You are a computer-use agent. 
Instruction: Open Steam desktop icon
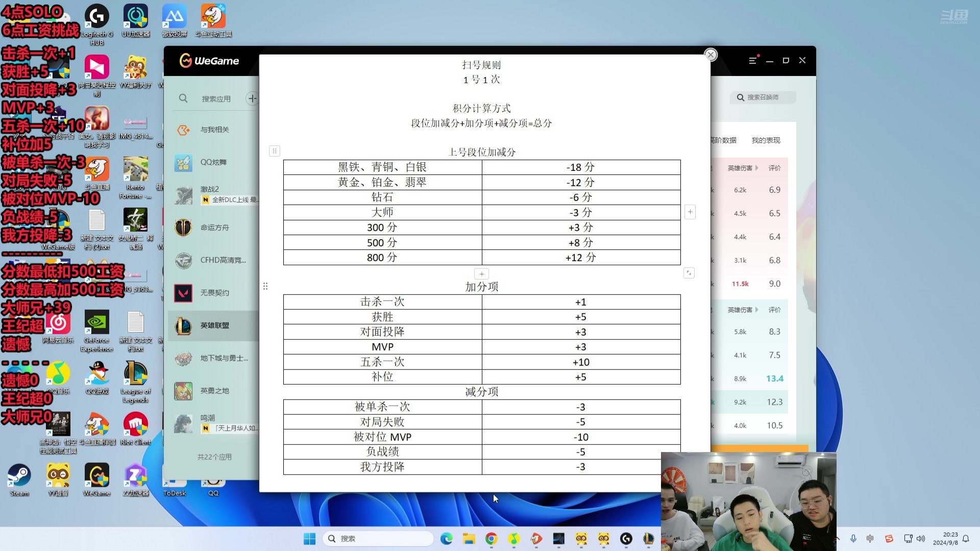point(19,480)
